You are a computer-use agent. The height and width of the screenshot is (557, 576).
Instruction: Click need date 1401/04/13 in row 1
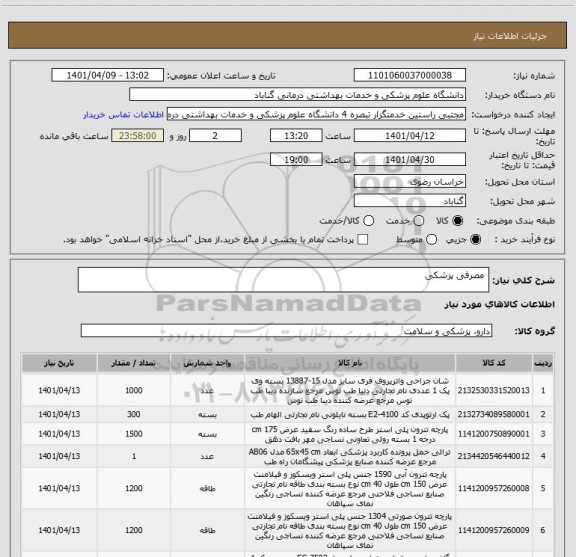pos(59,391)
